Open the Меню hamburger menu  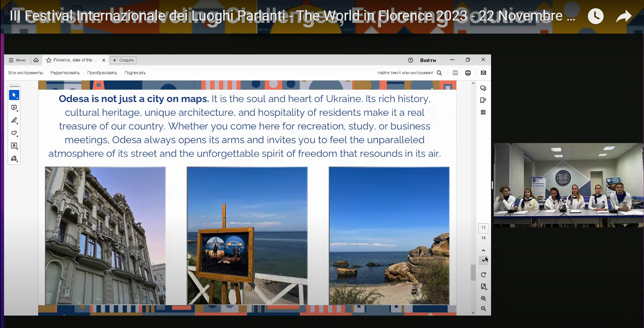click(17, 60)
